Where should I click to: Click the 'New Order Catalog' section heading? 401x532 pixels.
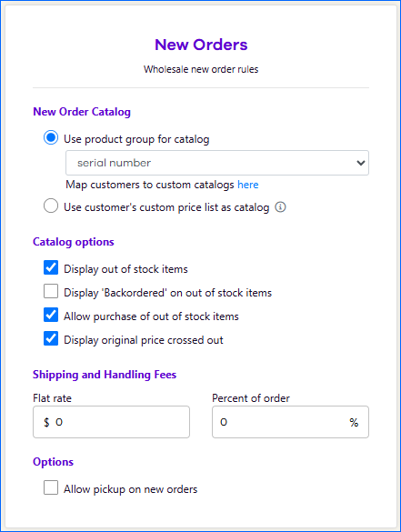[82, 112]
